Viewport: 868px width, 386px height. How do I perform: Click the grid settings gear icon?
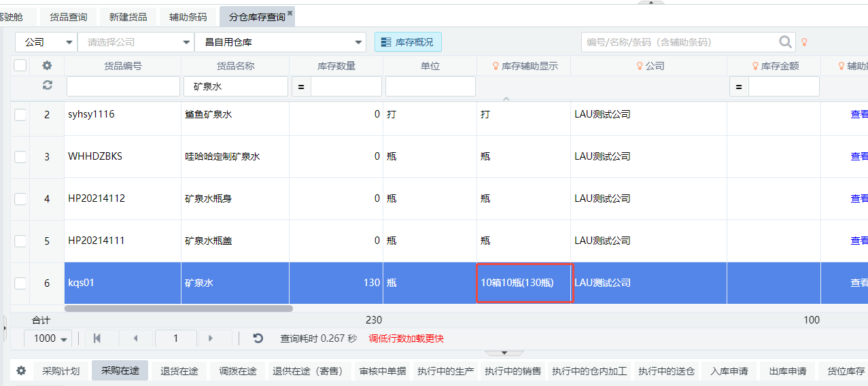47,66
